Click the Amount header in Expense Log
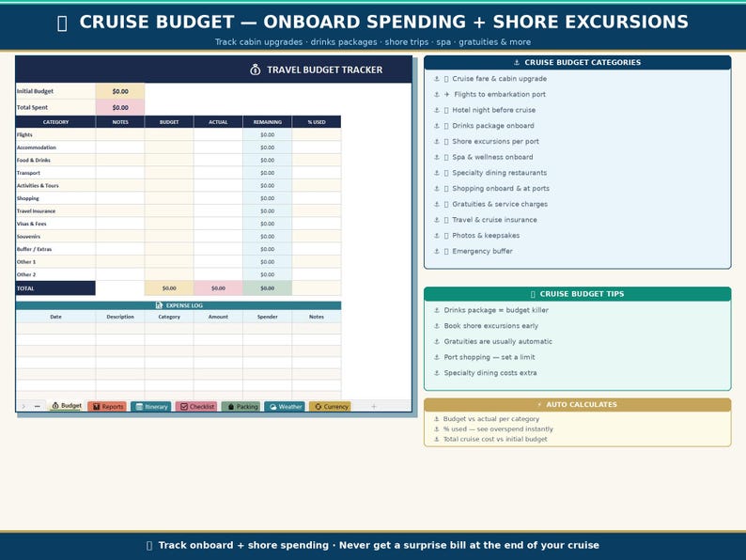Image resolution: width=746 pixels, height=560 pixels. coord(218,317)
